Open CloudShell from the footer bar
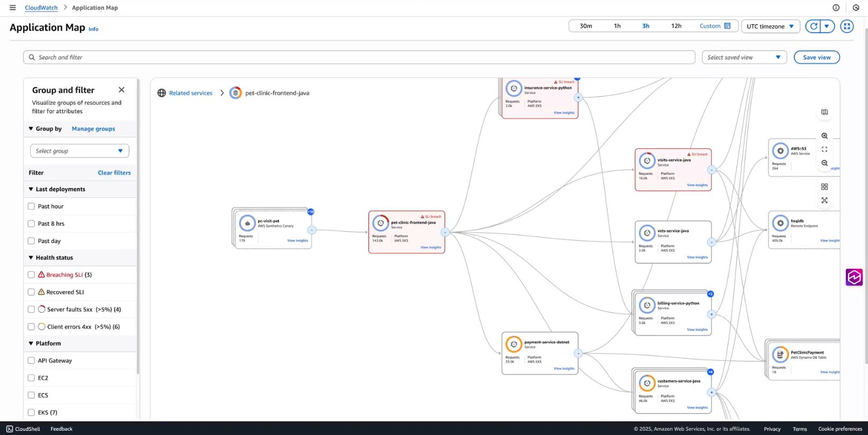The height and width of the screenshot is (435, 868). 23,429
